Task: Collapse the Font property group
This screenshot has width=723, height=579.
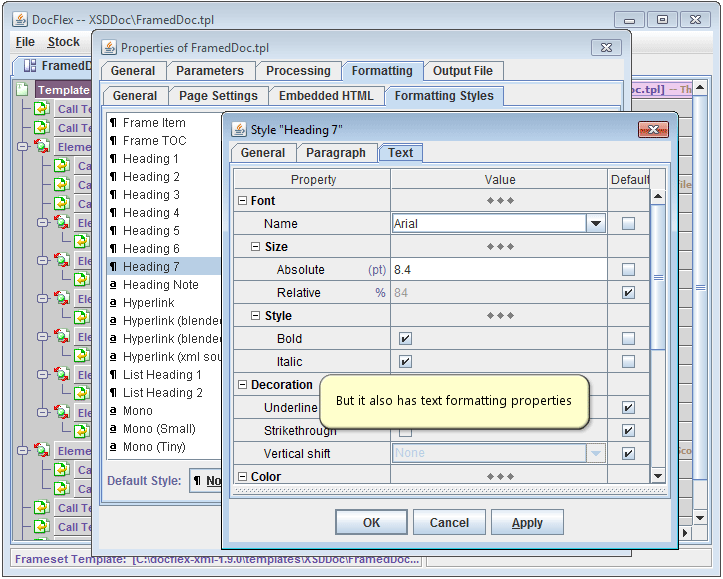Action: [x=242, y=201]
